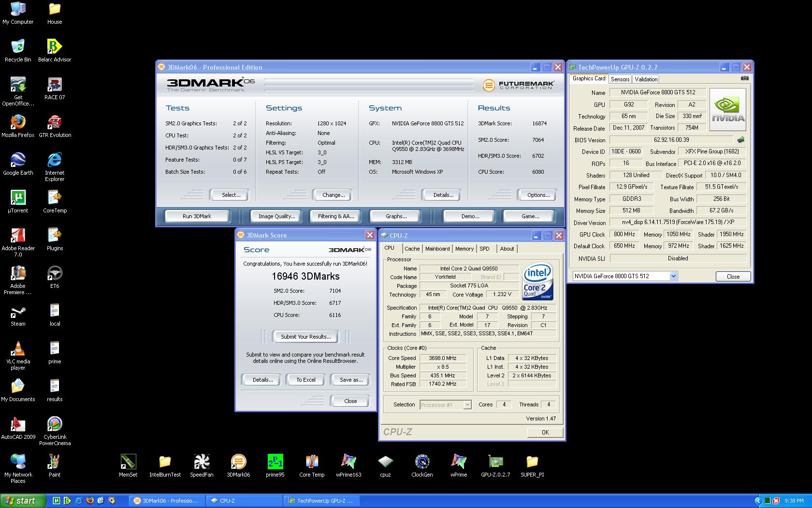Switch to the Memory tab in CPU-Z
Image resolution: width=812 pixels, height=508 pixels.
coord(464,249)
